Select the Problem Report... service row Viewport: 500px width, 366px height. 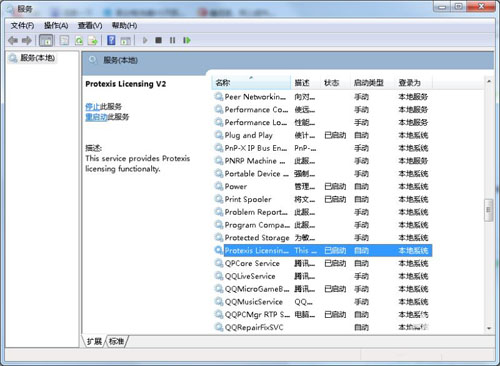[322, 212]
